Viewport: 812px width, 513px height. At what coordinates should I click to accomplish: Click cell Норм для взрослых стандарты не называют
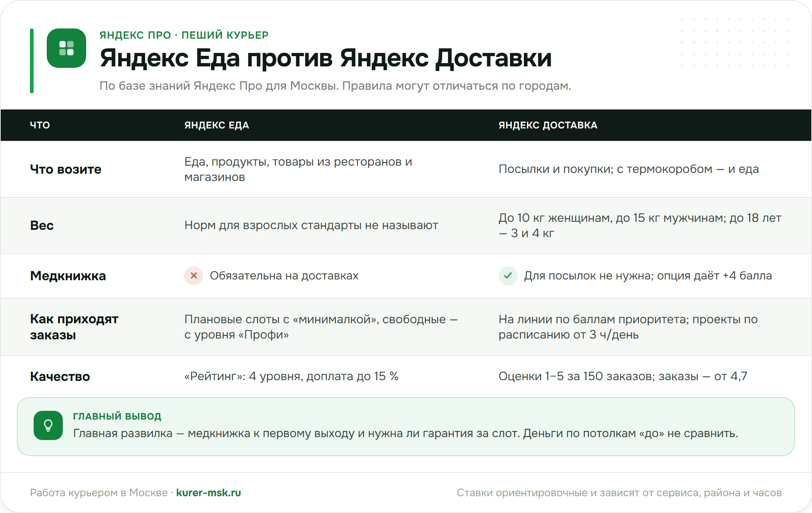coord(311,225)
